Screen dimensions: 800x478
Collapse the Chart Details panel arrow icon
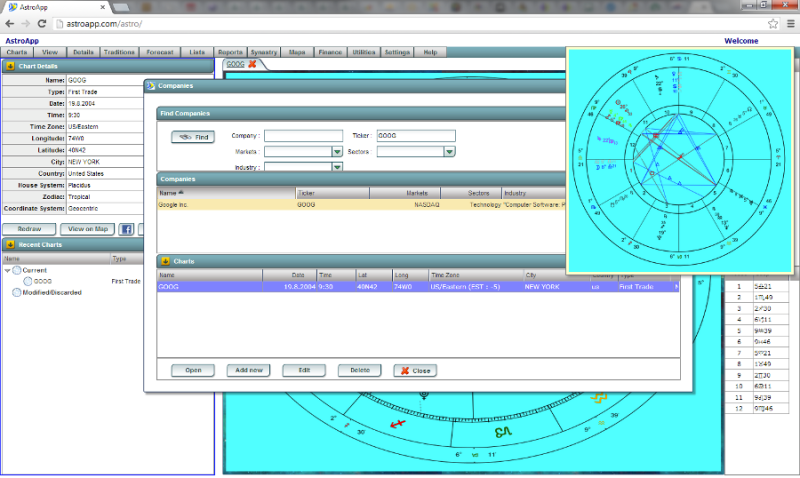(10, 66)
